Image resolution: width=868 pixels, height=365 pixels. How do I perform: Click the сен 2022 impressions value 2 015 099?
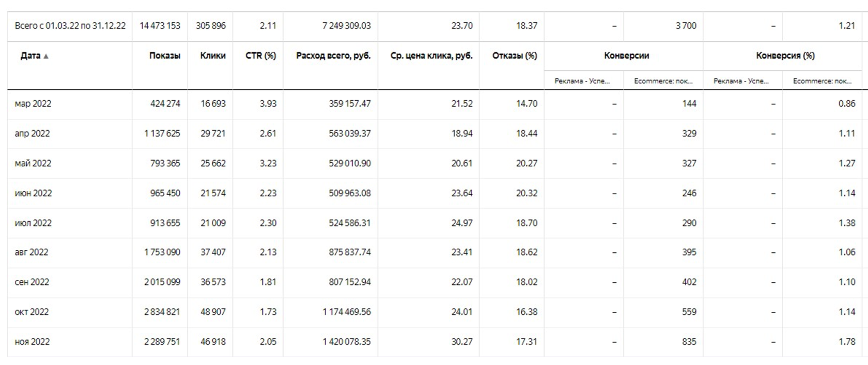(162, 282)
